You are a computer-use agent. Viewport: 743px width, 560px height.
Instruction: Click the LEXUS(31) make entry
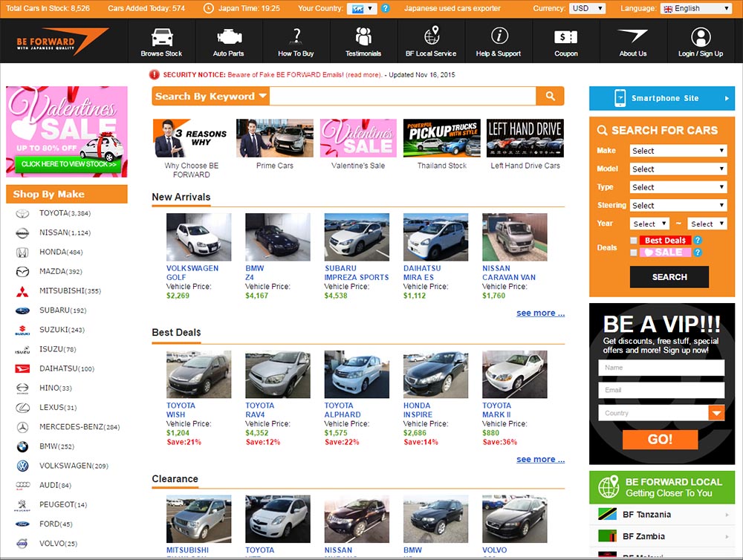(58, 408)
